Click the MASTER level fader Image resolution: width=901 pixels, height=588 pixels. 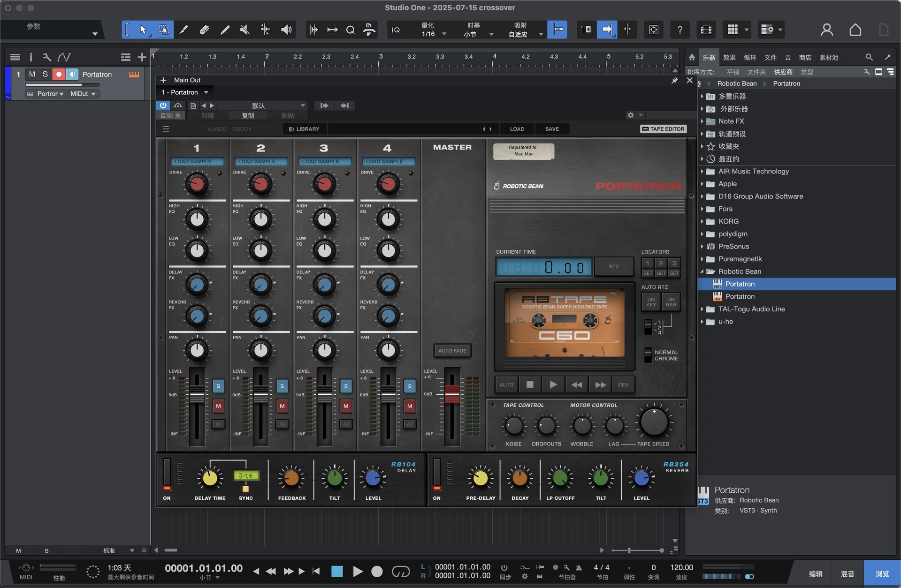[x=452, y=394]
